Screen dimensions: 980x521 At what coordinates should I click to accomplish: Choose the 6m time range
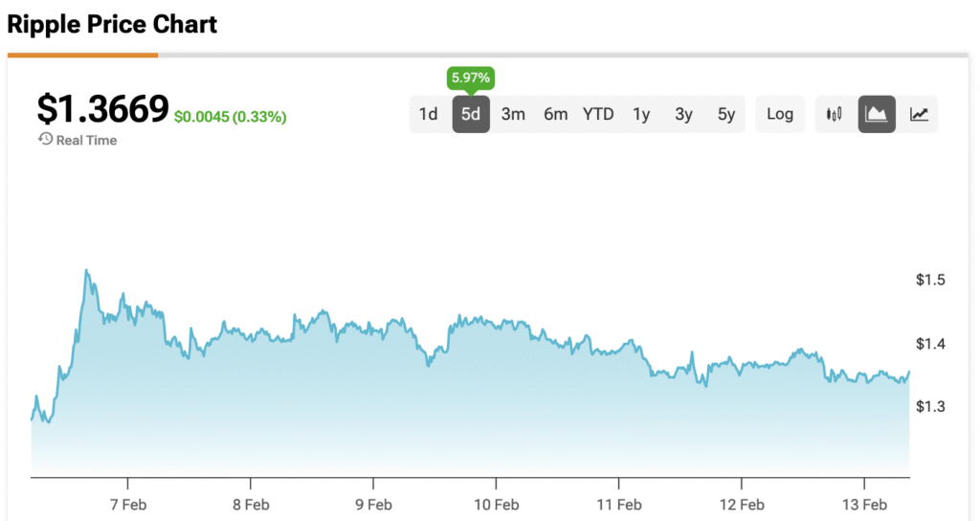555,114
